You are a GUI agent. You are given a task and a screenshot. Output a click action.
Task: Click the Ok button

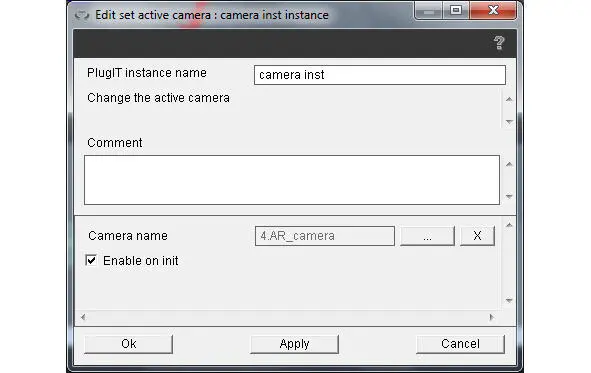pos(129,344)
